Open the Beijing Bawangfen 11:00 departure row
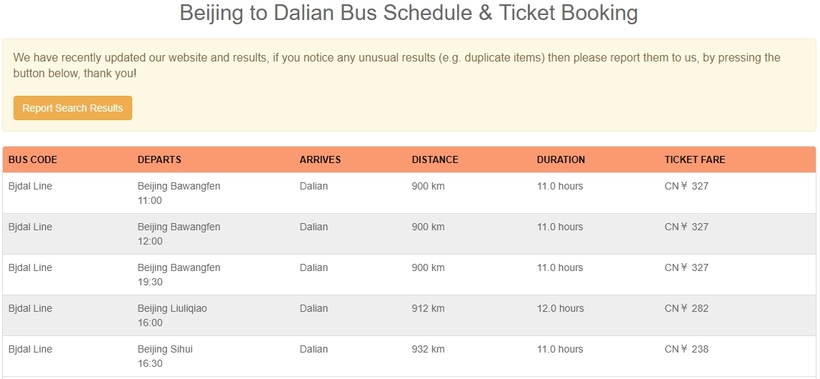Image resolution: width=820 pixels, height=379 pixels. (409, 193)
